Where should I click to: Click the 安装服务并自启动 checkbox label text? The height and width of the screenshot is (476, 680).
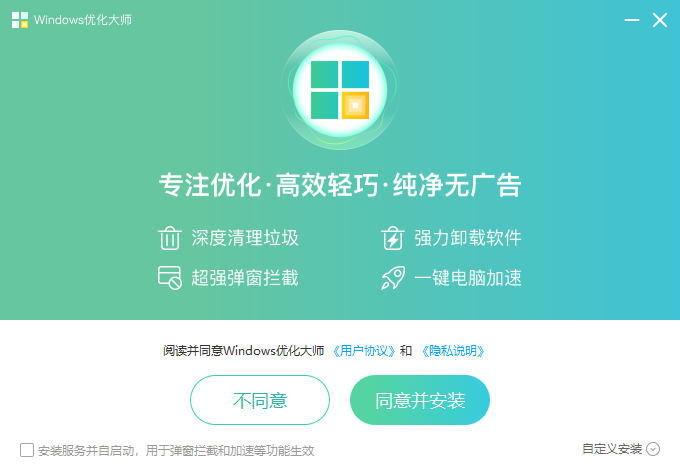click(176, 451)
